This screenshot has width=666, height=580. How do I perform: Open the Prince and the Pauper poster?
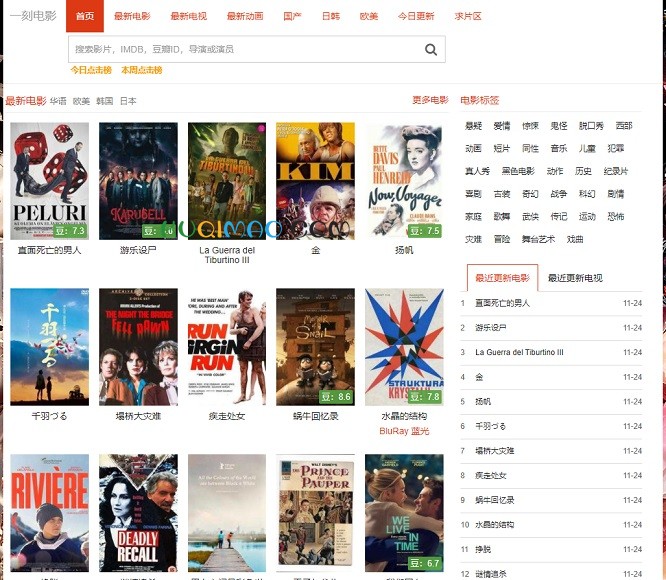(x=316, y=513)
